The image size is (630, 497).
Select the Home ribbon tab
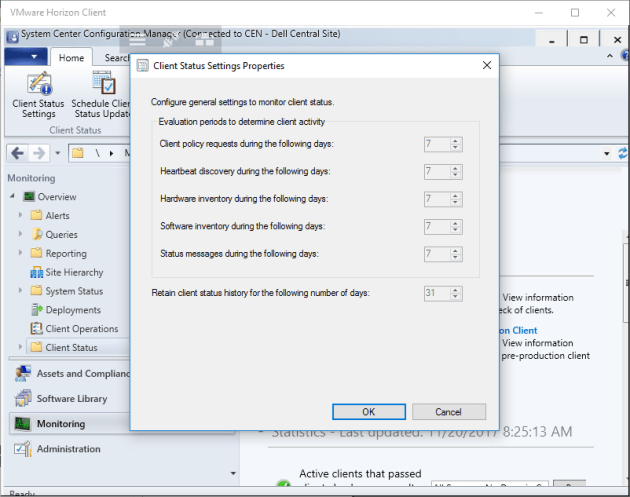pyautogui.click(x=71, y=58)
